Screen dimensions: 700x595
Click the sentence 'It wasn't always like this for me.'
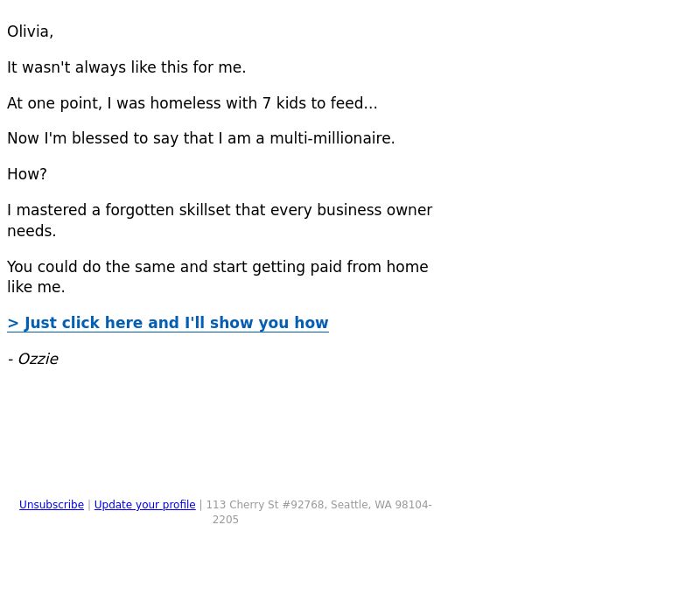coord(126,67)
